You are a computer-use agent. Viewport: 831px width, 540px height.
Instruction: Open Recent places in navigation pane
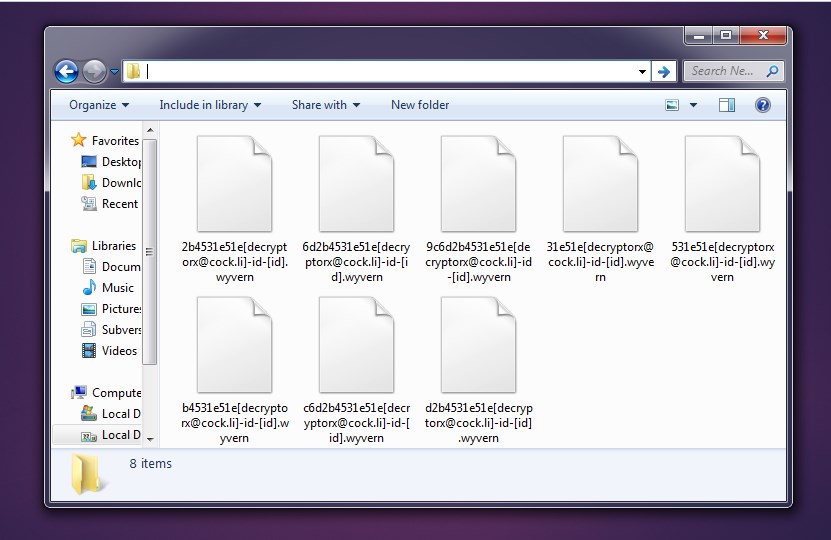[110, 203]
